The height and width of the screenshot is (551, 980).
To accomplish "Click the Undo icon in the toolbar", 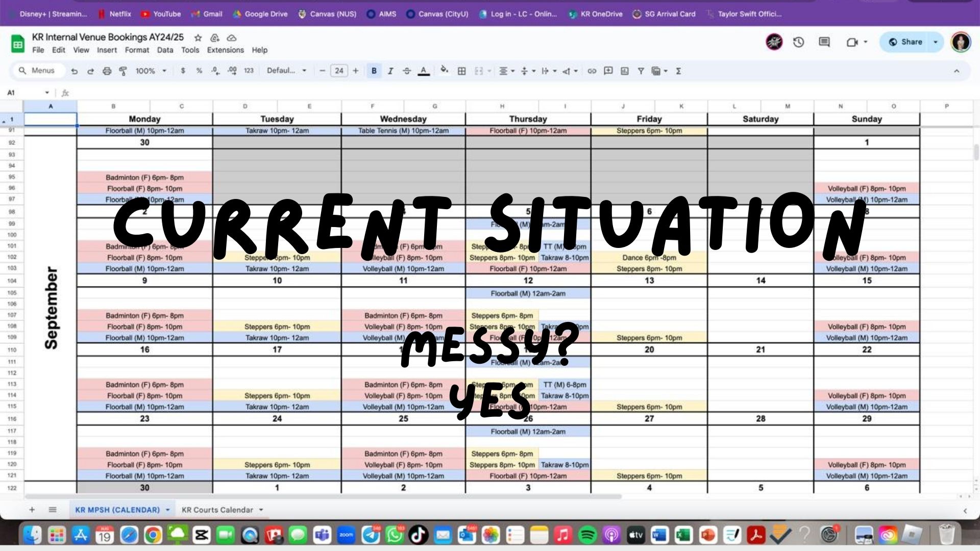I will [75, 71].
